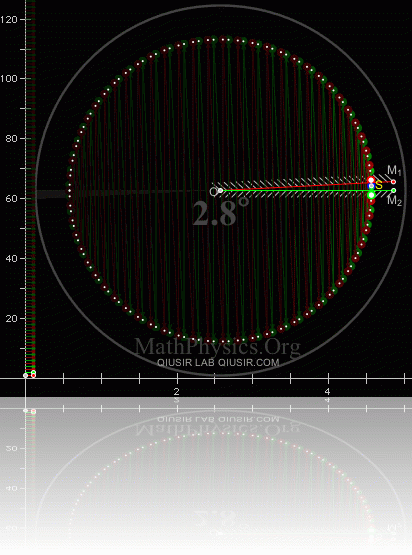Click the large red dot above point S
Image resolution: width=412 pixels, height=555 pixels.
pyautogui.click(x=371, y=180)
